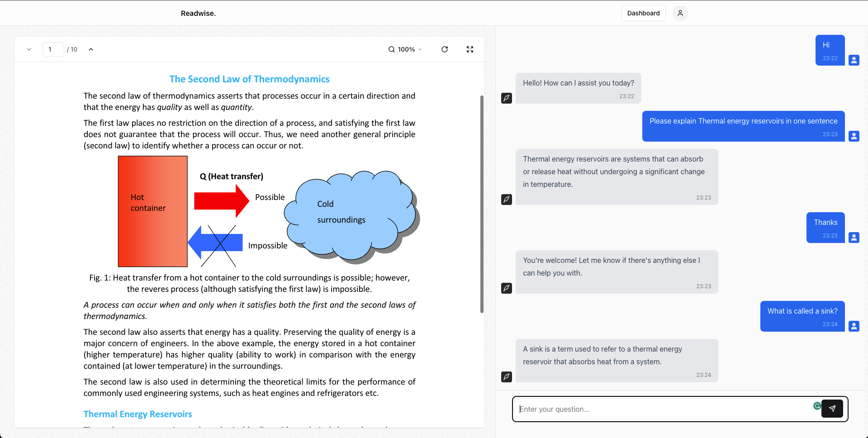The width and height of the screenshot is (868, 438).
Task: Click the 'Hi' chat bubble
Action: click(830, 50)
